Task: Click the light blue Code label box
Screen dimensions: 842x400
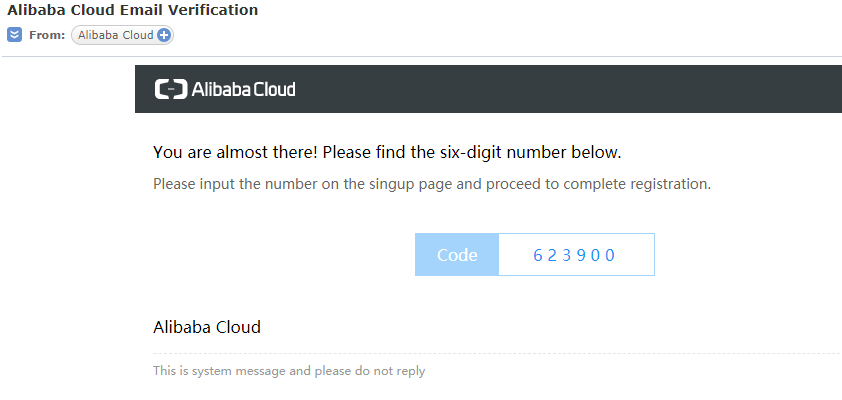Action: coord(457,254)
